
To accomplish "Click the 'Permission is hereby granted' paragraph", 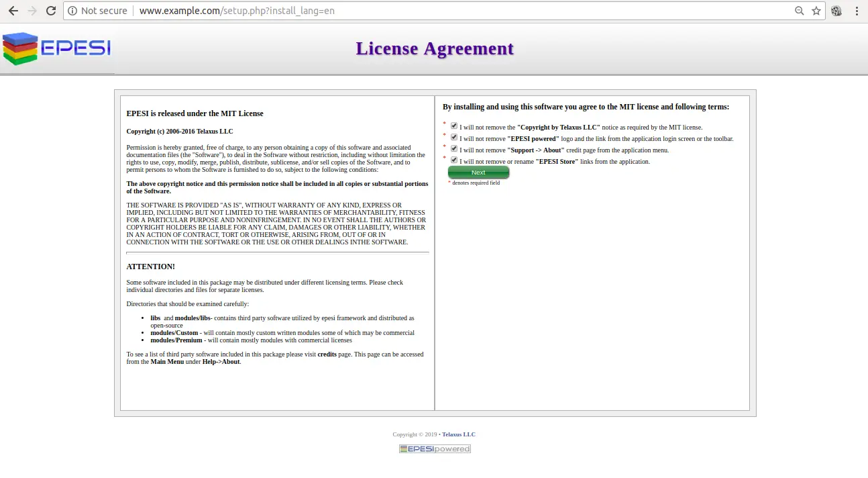I will (x=276, y=158).
